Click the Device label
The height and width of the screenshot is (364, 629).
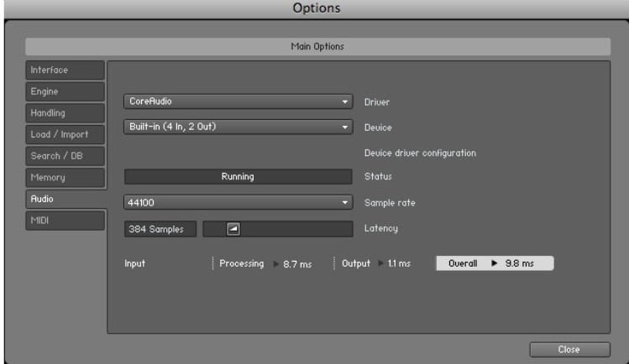pyautogui.click(x=378, y=127)
